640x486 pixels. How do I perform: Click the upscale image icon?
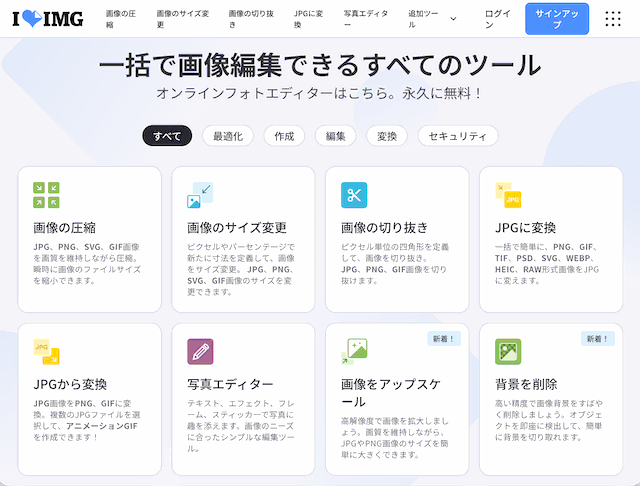(x=354, y=351)
